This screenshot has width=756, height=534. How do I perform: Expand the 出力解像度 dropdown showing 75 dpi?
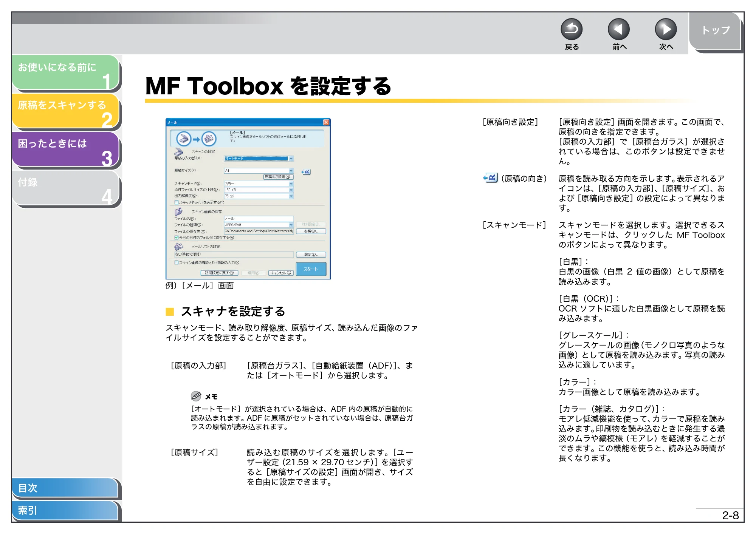(259, 196)
